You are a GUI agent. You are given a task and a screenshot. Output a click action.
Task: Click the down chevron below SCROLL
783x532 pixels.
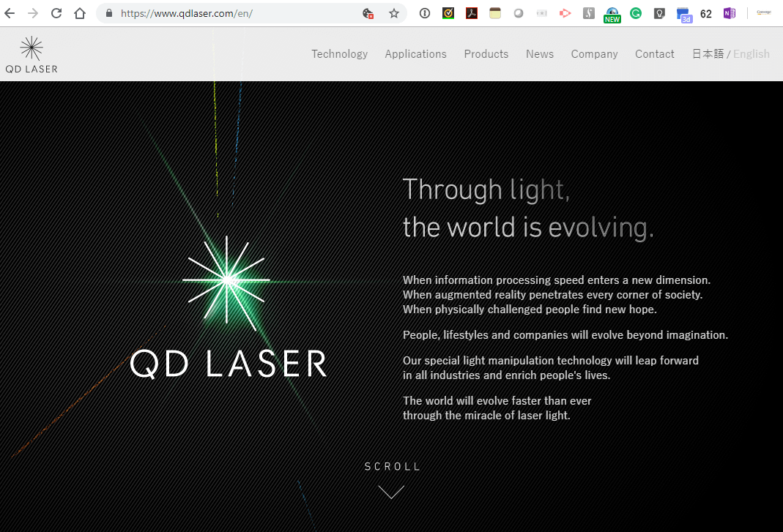point(391,492)
